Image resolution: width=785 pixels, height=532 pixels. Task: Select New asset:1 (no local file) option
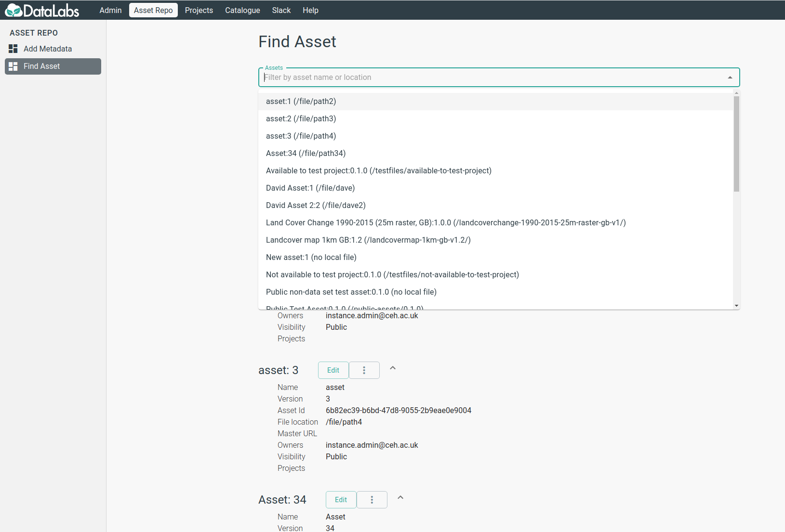[495, 258]
